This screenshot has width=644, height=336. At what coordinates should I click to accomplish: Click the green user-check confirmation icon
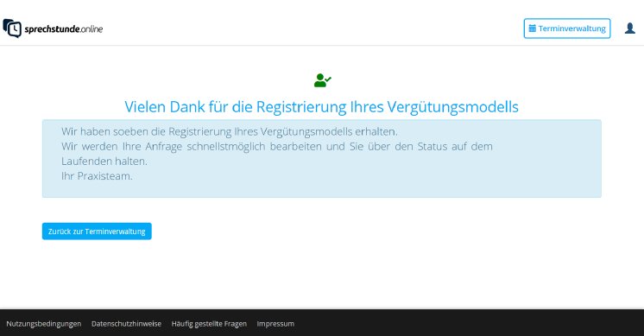[322, 80]
